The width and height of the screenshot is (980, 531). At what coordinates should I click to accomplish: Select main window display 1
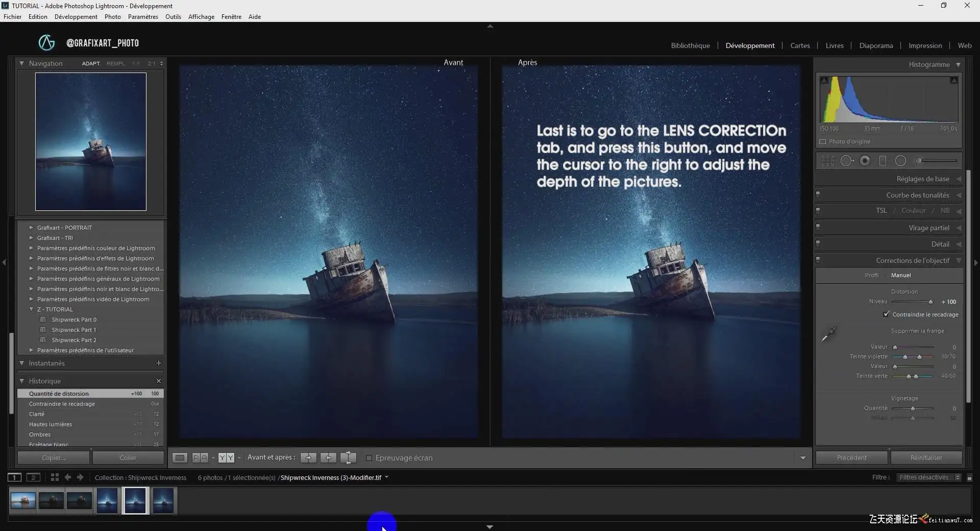coord(14,477)
